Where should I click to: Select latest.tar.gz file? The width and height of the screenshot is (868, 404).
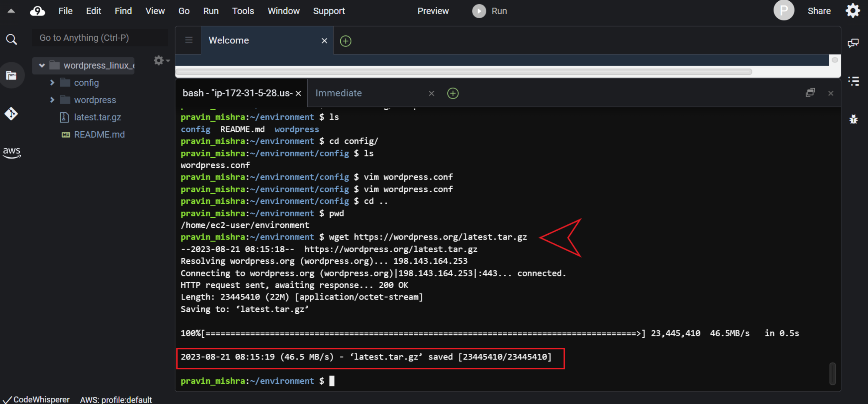pyautogui.click(x=97, y=117)
